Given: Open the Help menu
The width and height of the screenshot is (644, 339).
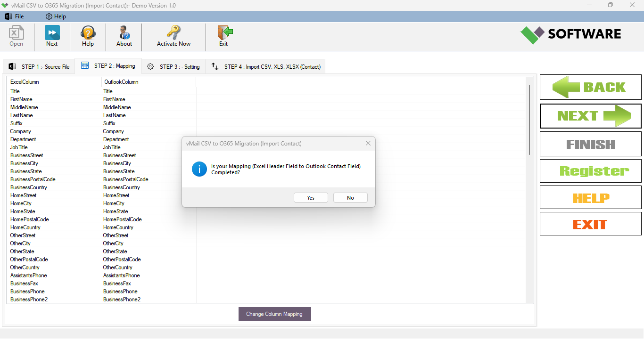Looking at the screenshot, I should (56, 16).
